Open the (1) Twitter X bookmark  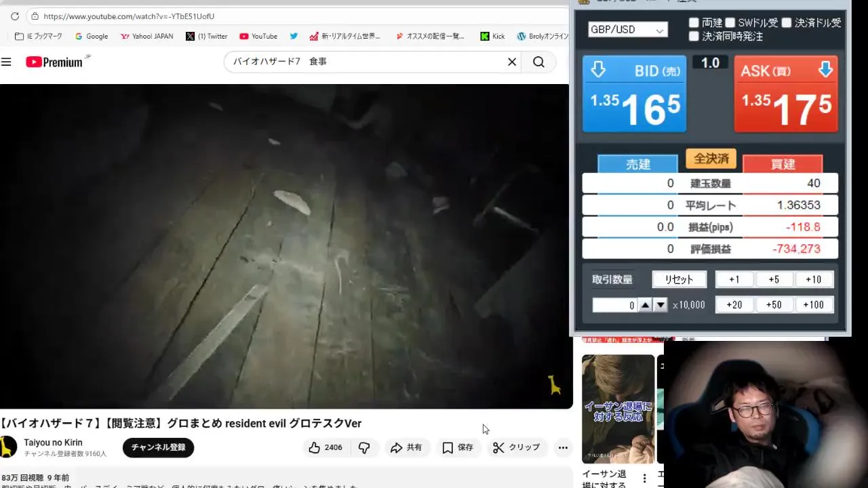pos(207,37)
